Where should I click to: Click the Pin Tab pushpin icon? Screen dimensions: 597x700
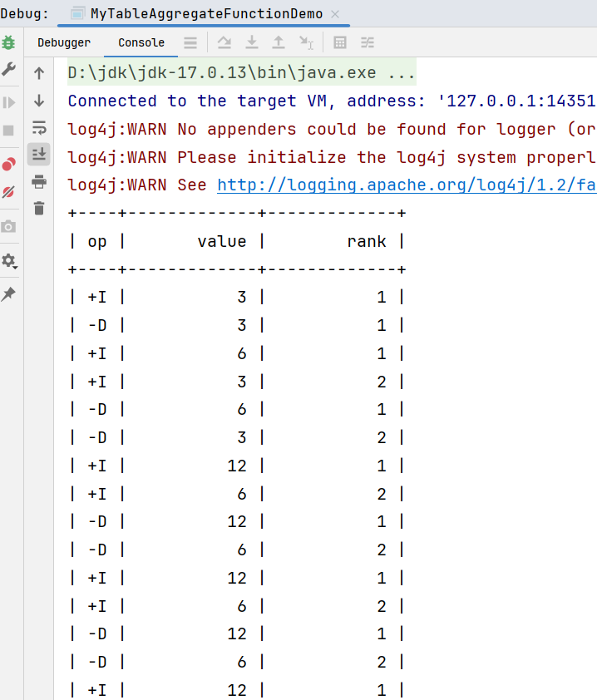[x=8, y=293]
